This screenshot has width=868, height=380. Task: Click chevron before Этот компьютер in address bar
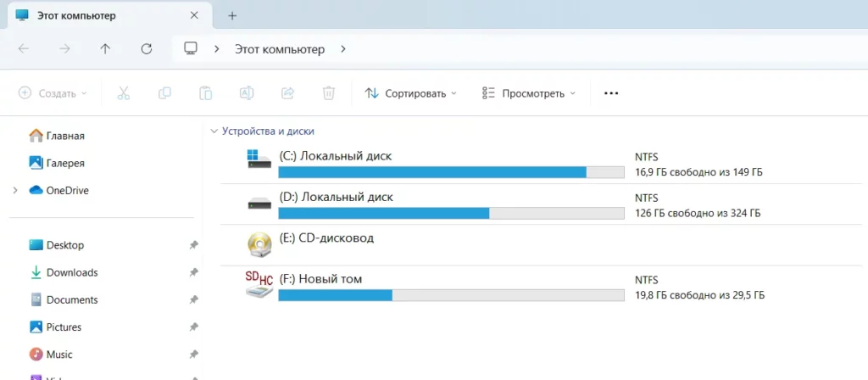click(216, 48)
